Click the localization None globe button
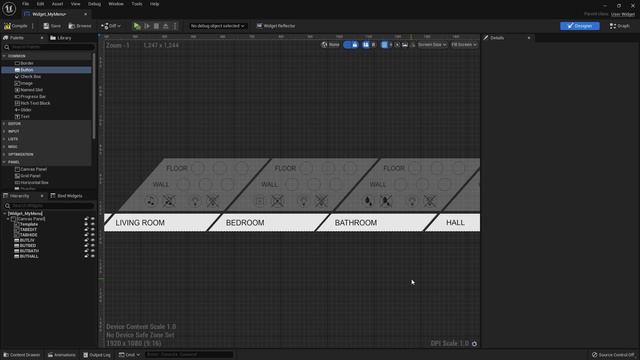The height and width of the screenshot is (360, 640). 330,45
